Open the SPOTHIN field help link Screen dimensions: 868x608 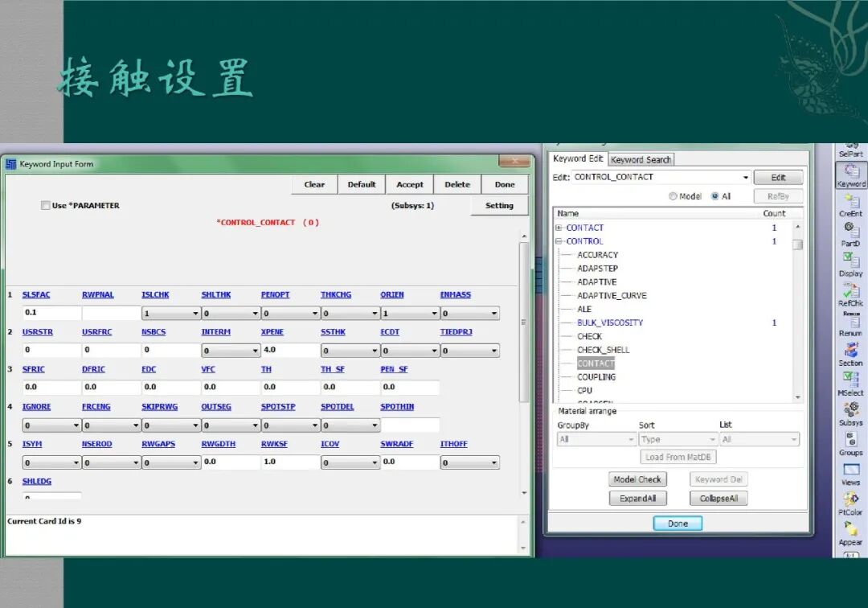[x=397, y=406]
